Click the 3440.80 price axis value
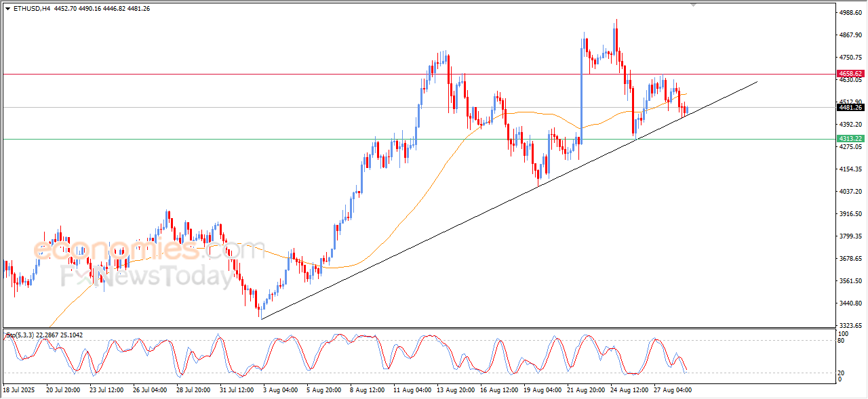This screenshot has width=868, height=399. [x=850, y=303]
